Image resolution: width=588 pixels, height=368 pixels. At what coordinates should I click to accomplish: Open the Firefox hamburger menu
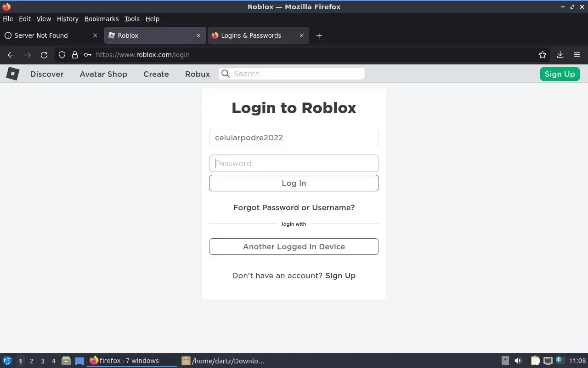(577, 55)
